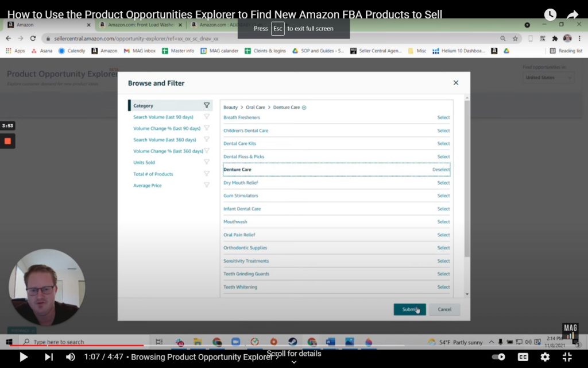Select Teeth Whitening category
The width and height of the screenshot is (588, 368).
coord(443,287)
